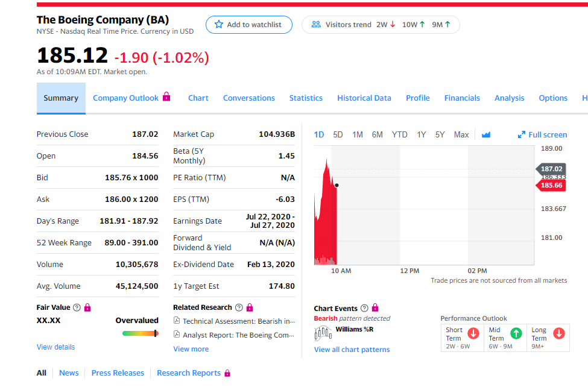Select the 6M chart range
Viewport: 588px width, 387px height.
[x=378, y=134]
